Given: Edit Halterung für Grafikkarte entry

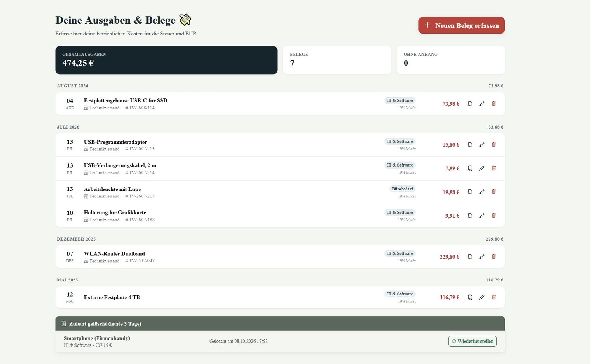Looking at the screenshot, I should tap(482, 216).
